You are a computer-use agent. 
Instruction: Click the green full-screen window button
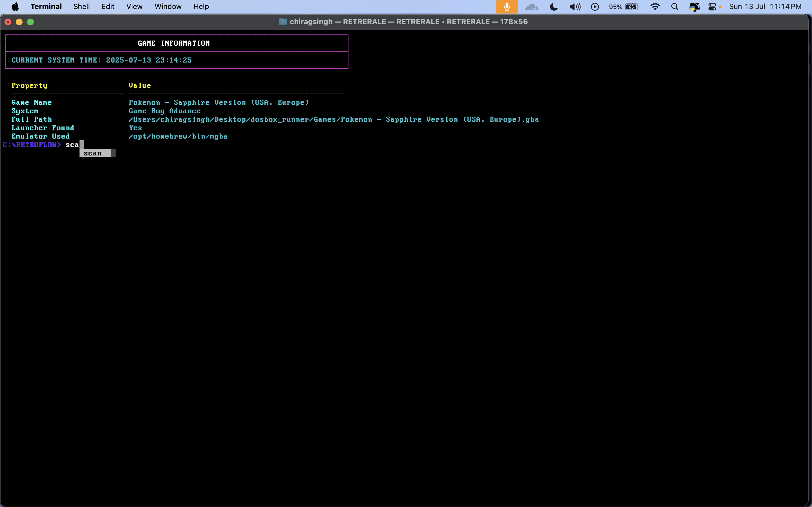[30, 22]
